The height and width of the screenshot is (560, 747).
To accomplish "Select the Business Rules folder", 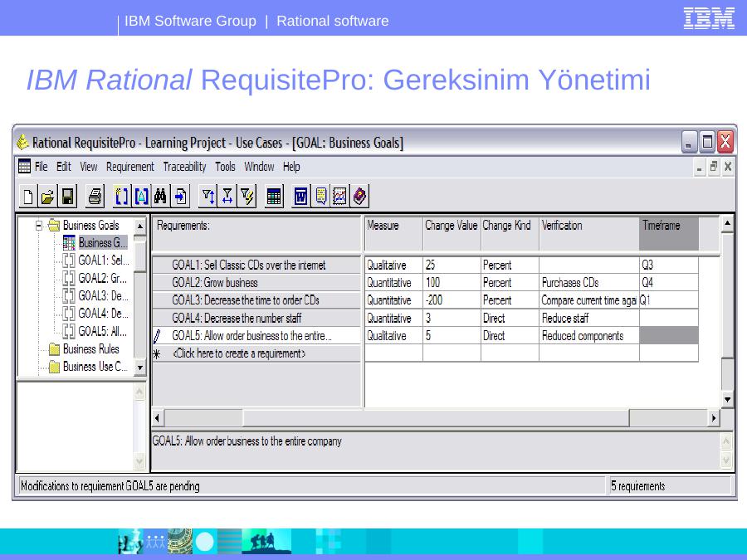I will coord(85,349).
